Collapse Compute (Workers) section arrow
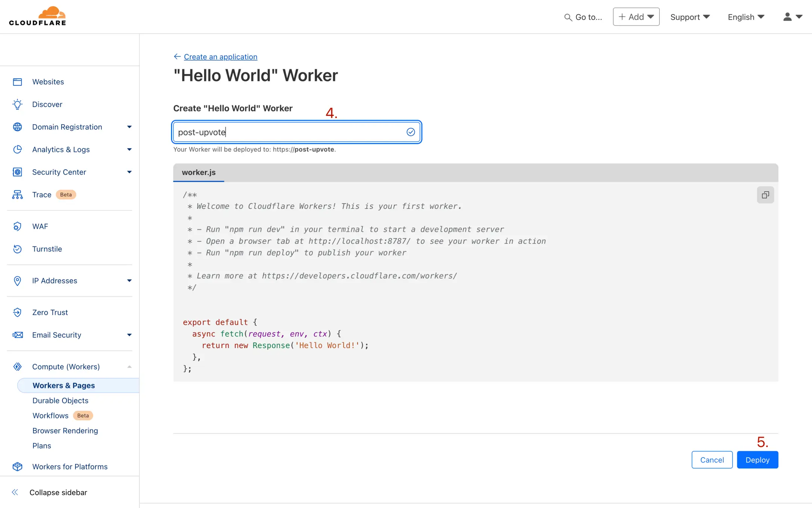This screenshot has width=812, height=508. click(129, 367)
